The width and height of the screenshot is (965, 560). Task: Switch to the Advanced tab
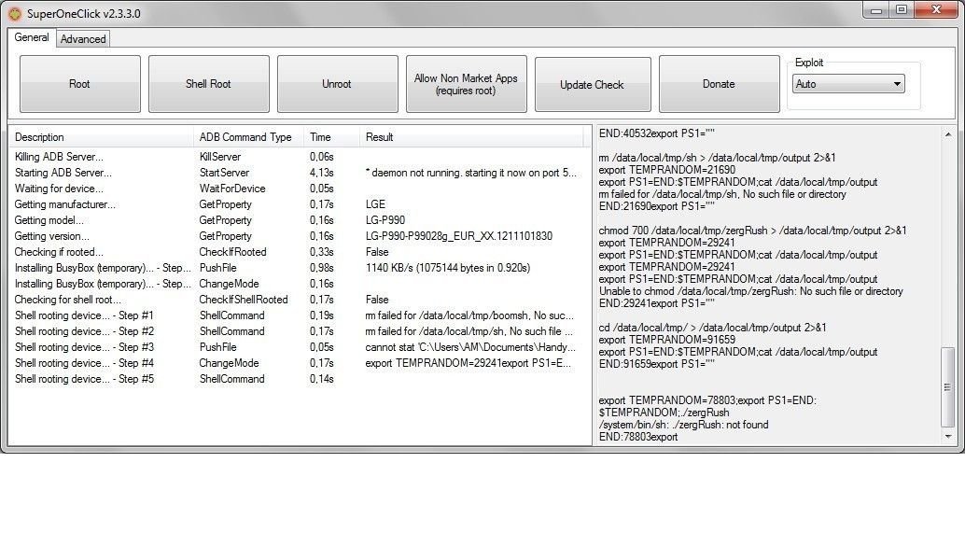click(83, 39)
